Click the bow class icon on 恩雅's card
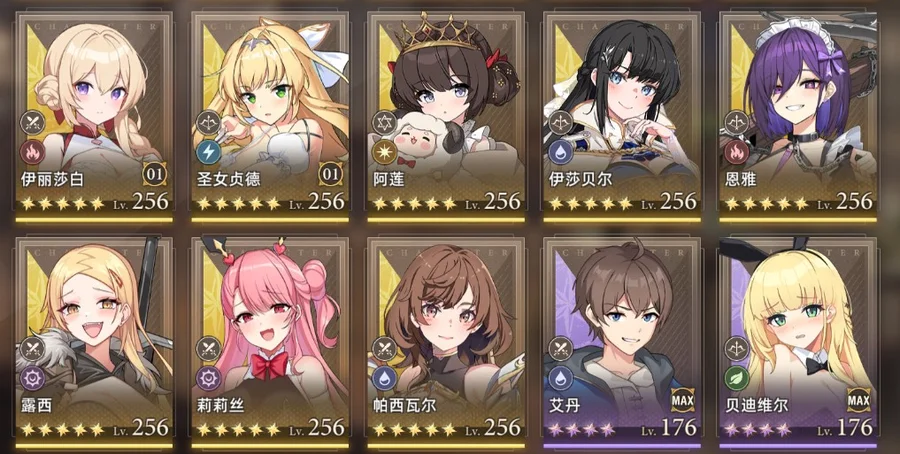This screenshot has height=454, width=900. (x=734, y=122)
